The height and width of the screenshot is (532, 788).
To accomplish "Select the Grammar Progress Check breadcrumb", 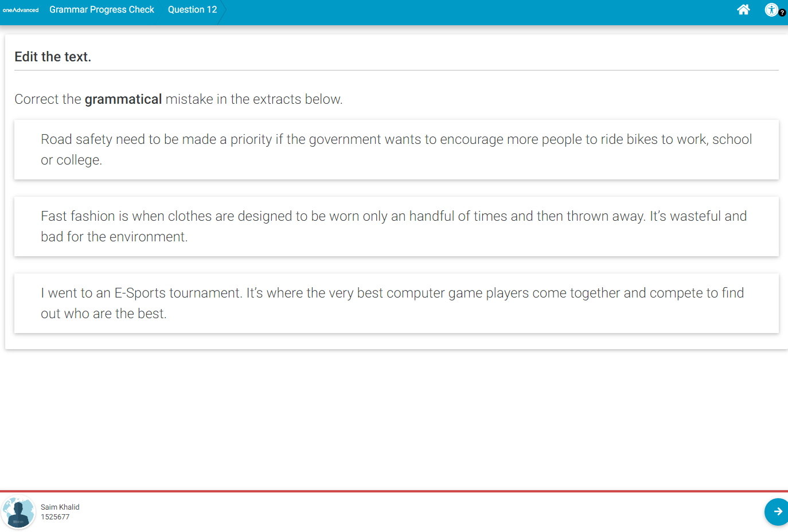I will click(x=102, y=10).
